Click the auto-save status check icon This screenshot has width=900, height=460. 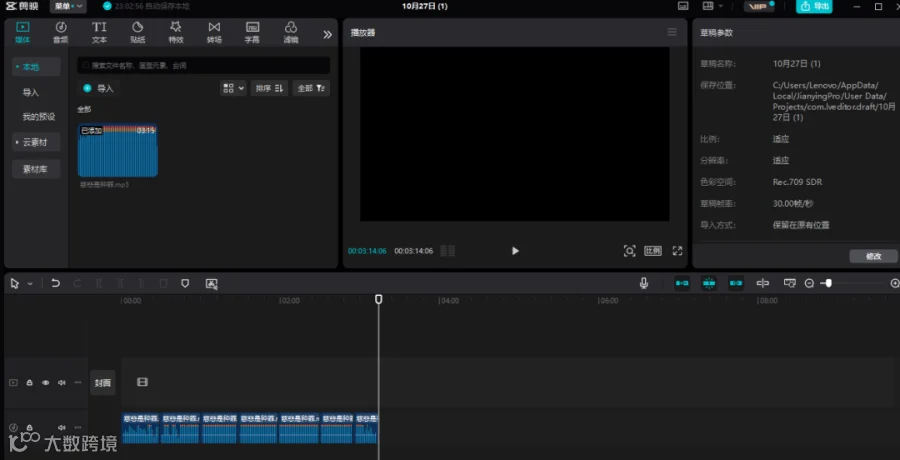coord(107,6)
